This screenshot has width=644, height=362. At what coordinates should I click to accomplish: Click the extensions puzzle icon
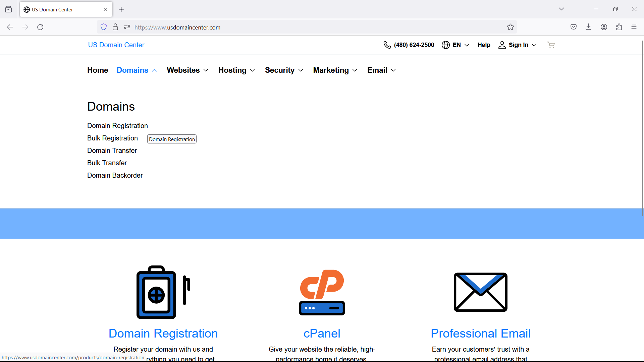619,27
